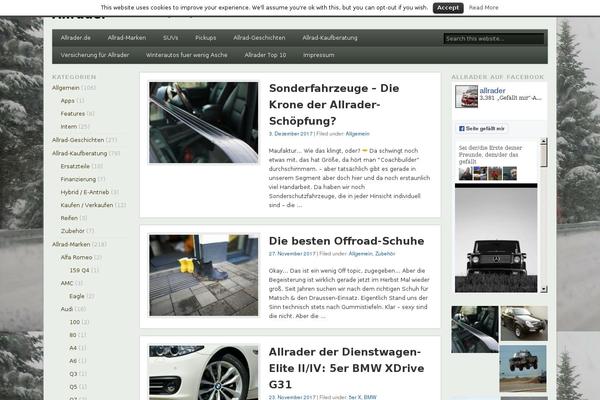Open the Allgemein category in the sidebar
Image resolution: width=600 pixels, height=400 pixels.
coord(66,88)
